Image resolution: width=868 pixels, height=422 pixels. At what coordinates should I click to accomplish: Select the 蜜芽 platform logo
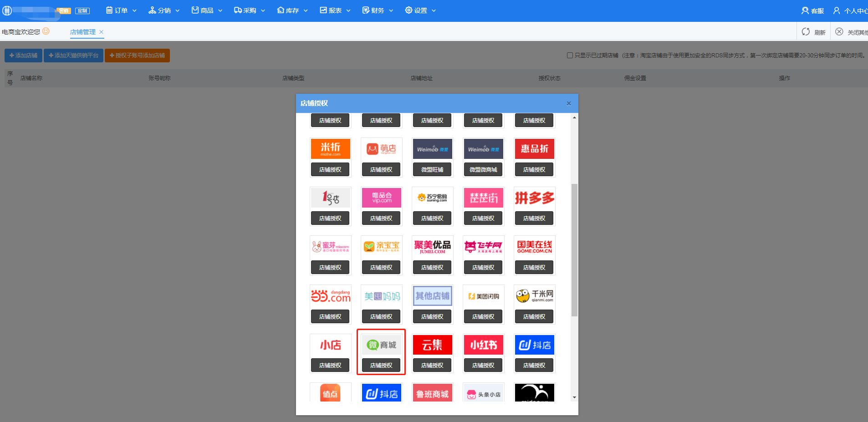coord(330,247)
